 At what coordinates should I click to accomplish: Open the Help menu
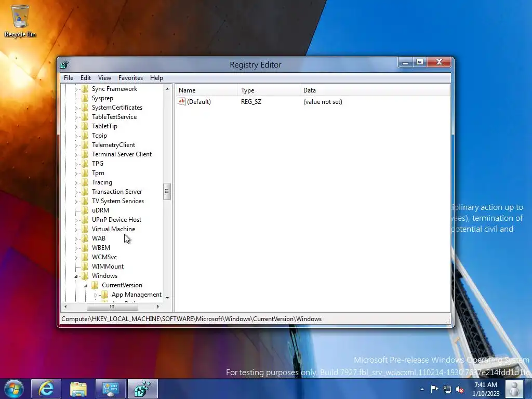pos(156,78)
